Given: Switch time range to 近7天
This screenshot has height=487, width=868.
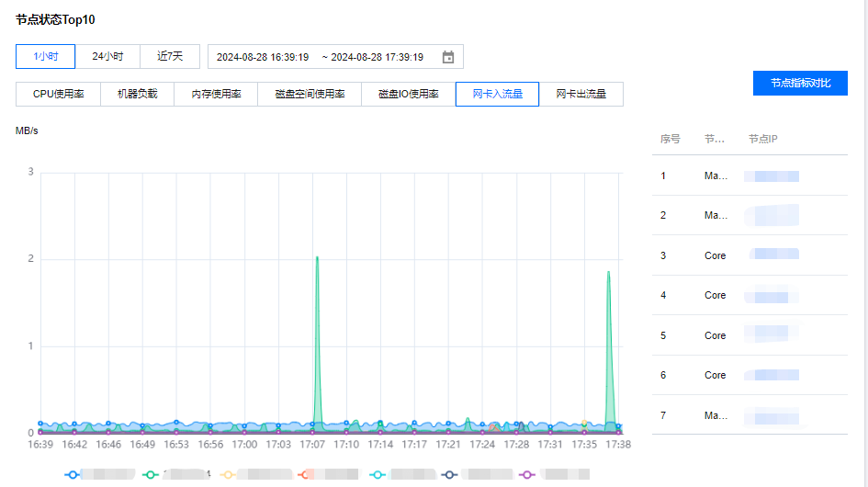Looking at the screenshot, I should click(170, 56).
